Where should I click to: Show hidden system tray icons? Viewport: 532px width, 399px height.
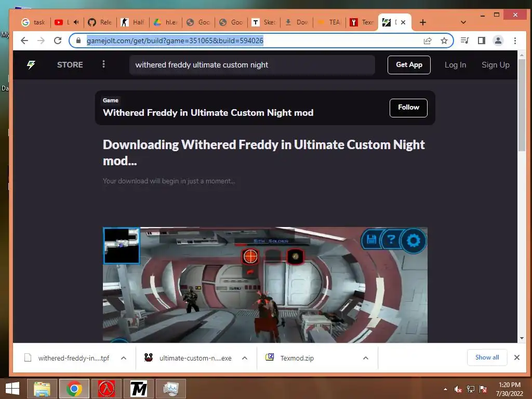[445, 389]
